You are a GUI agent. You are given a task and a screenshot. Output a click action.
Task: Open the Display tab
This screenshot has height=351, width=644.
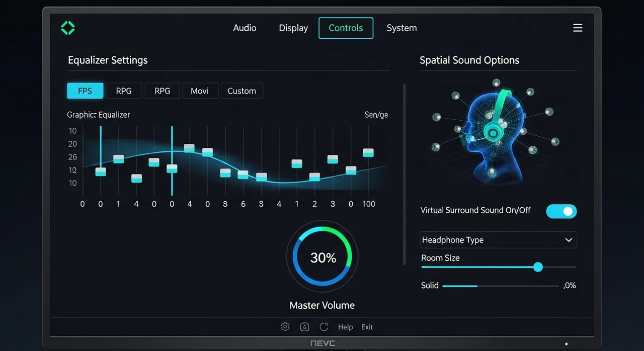click(x=293, y=28)
